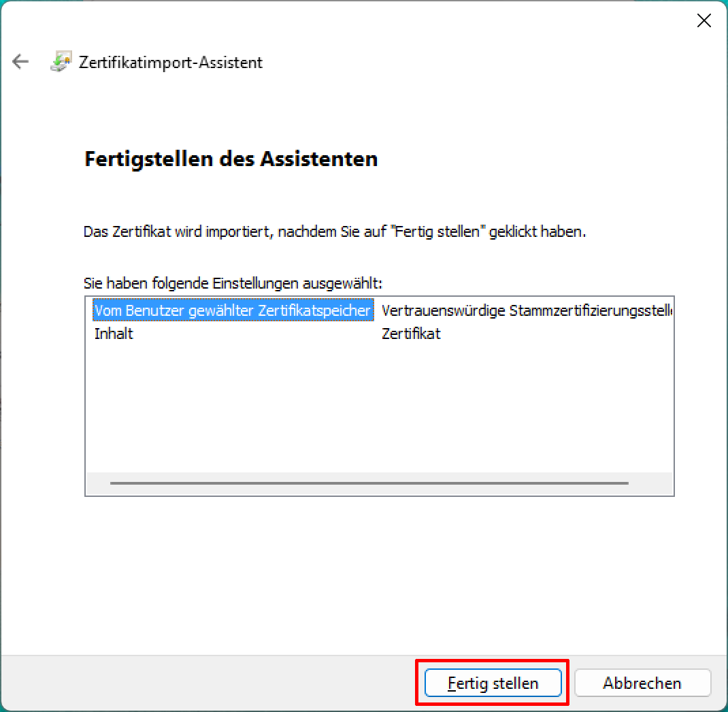728x712 pixels.
Task: Click the Zertifikatimport-Assistent wizard icon
Action: (x=61, y=61)
